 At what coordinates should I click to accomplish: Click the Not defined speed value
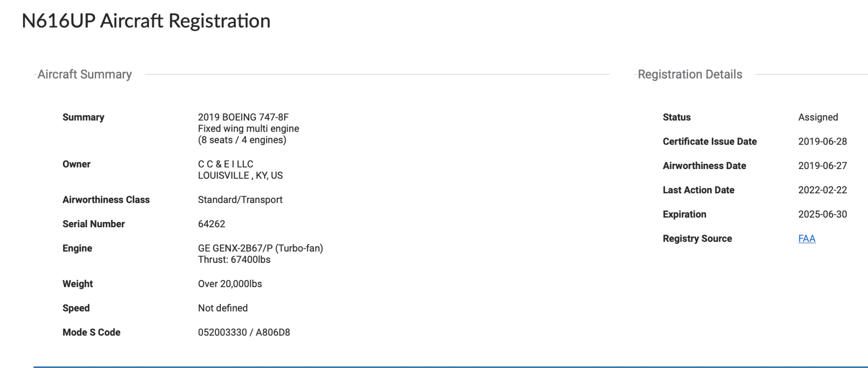tap(223, 308)
